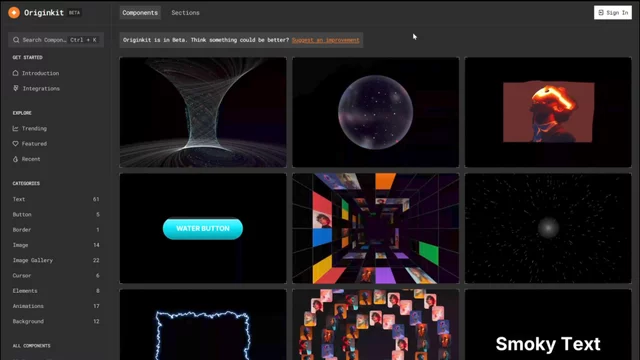Click the Animations count 17
The width and height of the screenshot is (640, 360).
tap(96, 306)
